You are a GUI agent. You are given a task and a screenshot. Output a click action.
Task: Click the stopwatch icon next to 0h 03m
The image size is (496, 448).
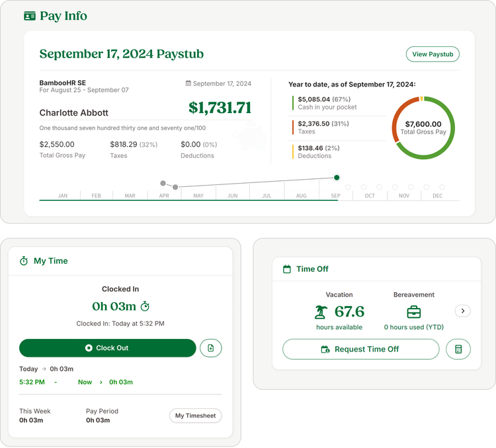145,306
